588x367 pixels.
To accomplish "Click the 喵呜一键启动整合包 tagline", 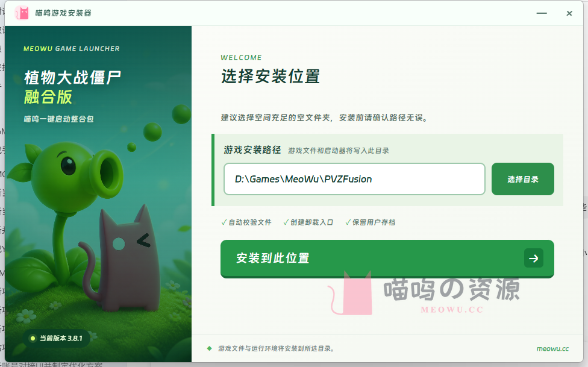I will click(59, 119).
